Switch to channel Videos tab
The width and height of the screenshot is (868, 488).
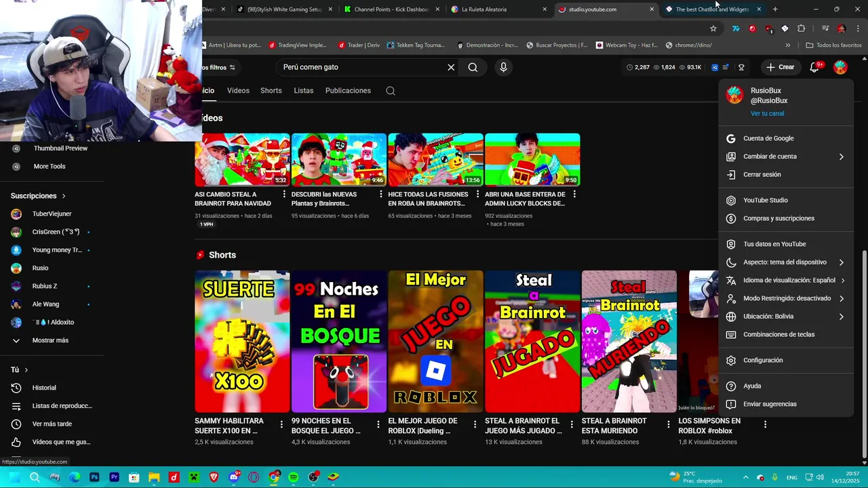pyautogui.click(x=238, y=91)
